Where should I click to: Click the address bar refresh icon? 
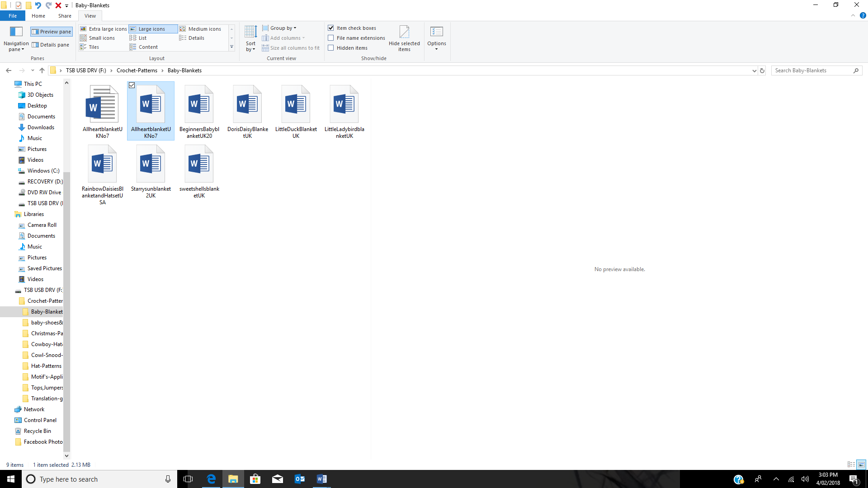[x=762, y=70]
